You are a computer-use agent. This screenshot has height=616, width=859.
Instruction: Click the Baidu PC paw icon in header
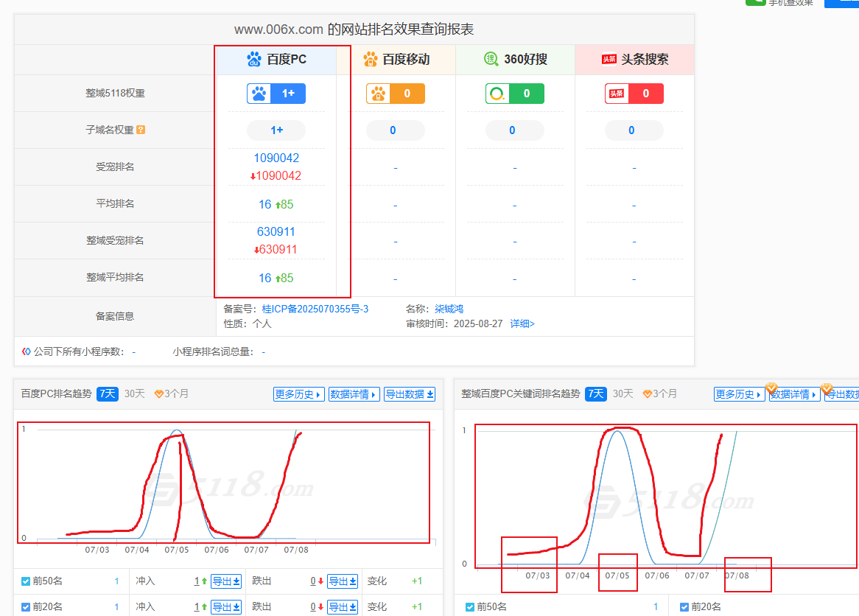tap(253, 59)
